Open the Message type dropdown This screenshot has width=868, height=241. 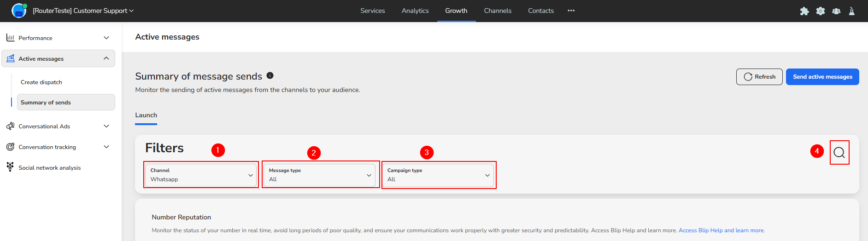[x=319, y=175]
